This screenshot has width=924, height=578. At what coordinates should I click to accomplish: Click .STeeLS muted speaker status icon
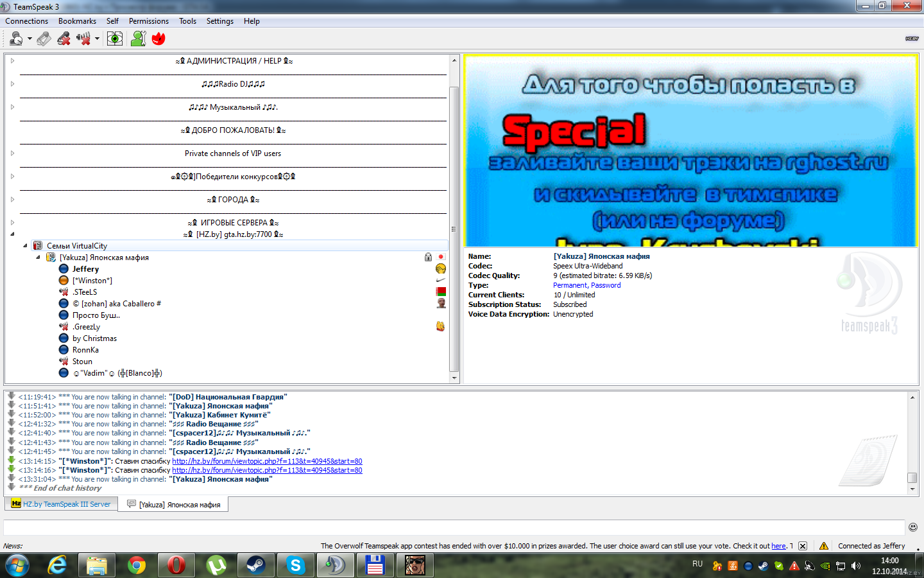pos(64,292)
